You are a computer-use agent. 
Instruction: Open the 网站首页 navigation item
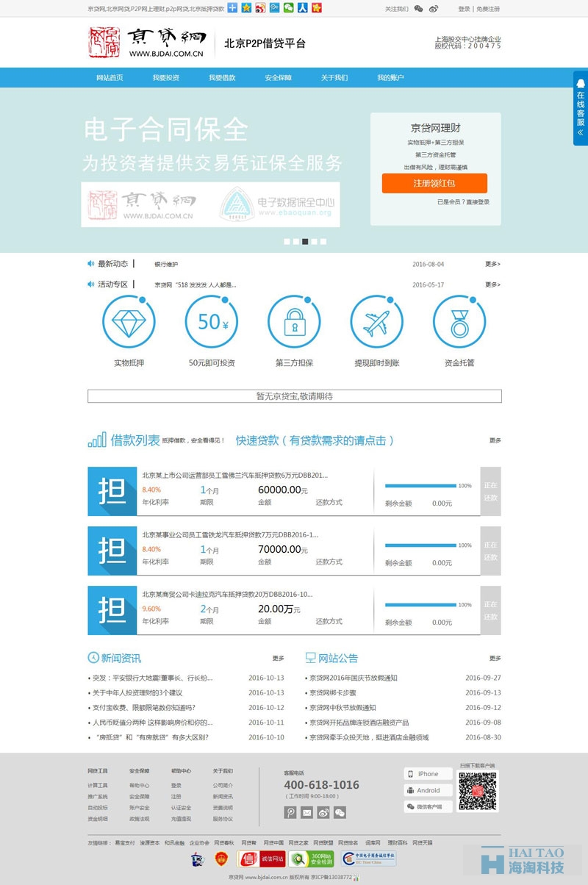click(x=110, y=78)
